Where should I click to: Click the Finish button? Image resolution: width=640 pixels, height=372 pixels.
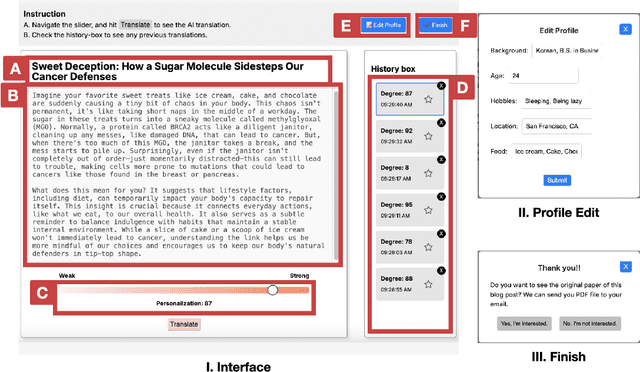pos(436,25)
